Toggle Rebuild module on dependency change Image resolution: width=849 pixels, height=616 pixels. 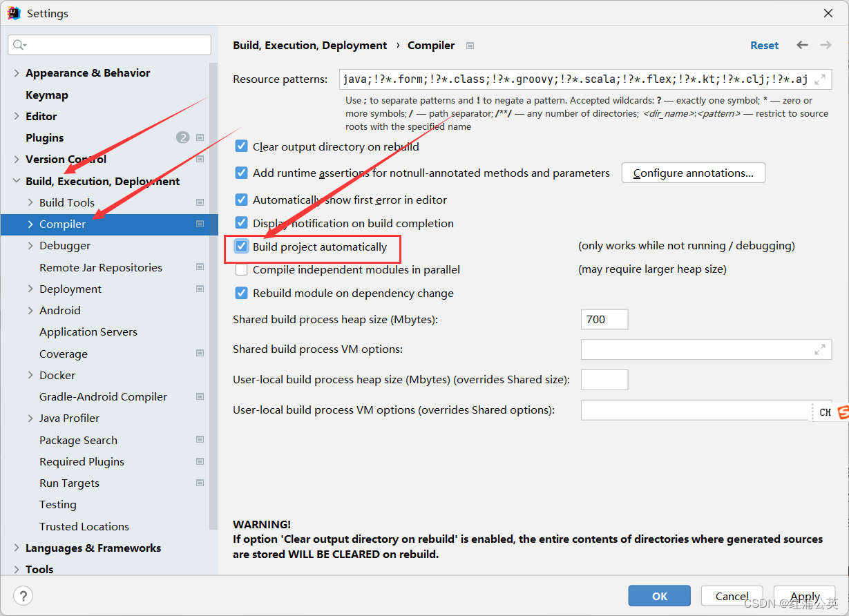click(241, 293)
